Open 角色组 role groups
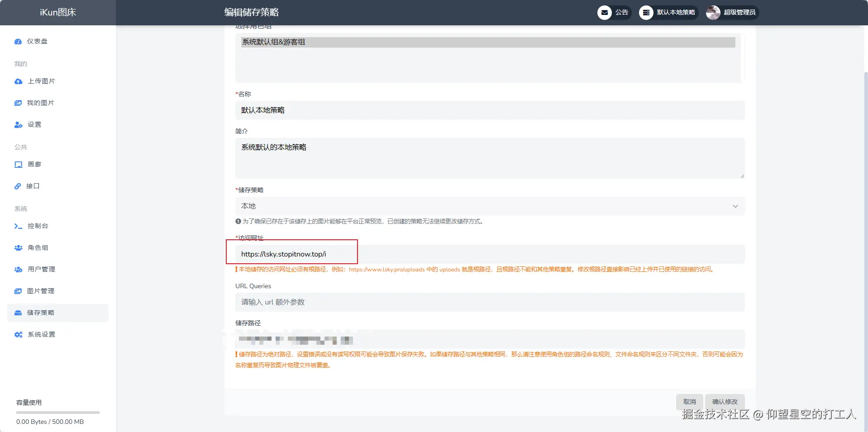The height and width of the screenshot is (432, 868). pos(58,248)
